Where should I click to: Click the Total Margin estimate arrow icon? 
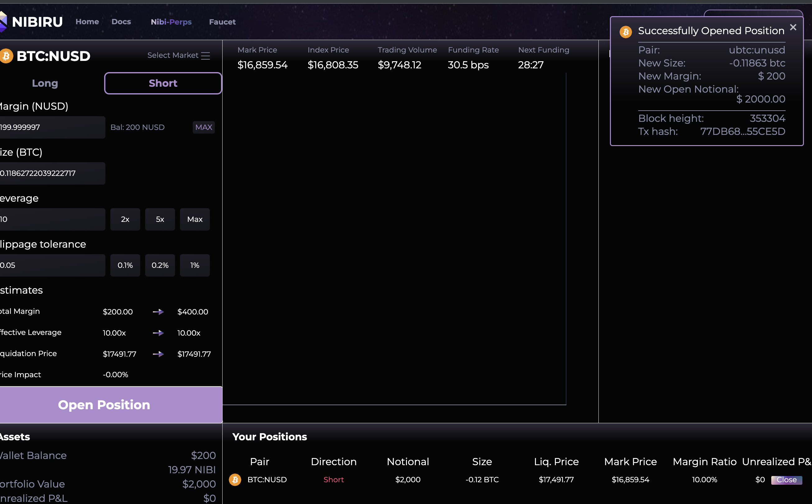click(158, 312)
